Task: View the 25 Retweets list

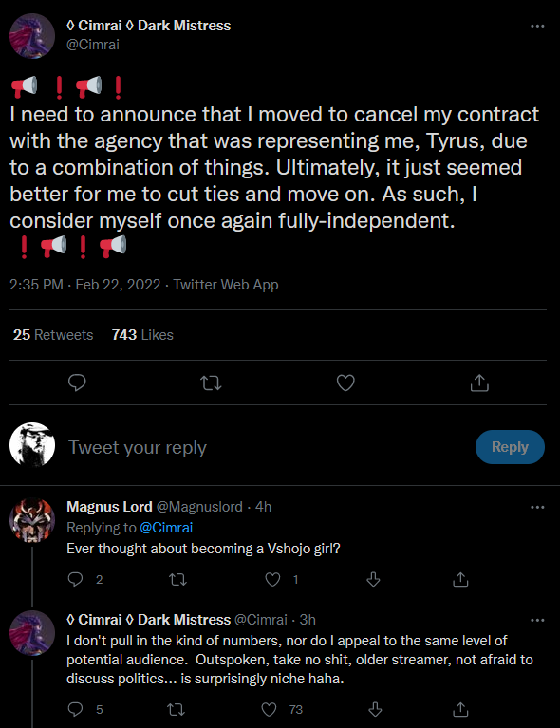Action: pos(53,335)
